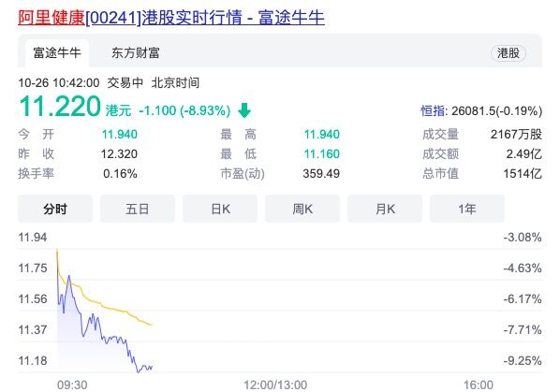The width and height of the screenshot is (560, 392).
Task: Click the 换手率 label
Action: 37,174
